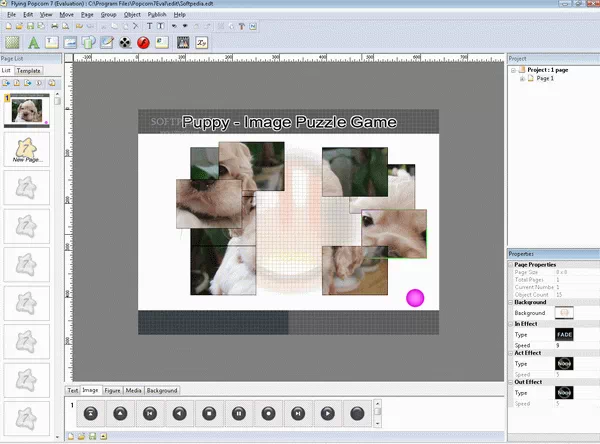Screen dimensions: 600x444
Task: Select the film strip effect tool icon
Action: pos(183,42)
